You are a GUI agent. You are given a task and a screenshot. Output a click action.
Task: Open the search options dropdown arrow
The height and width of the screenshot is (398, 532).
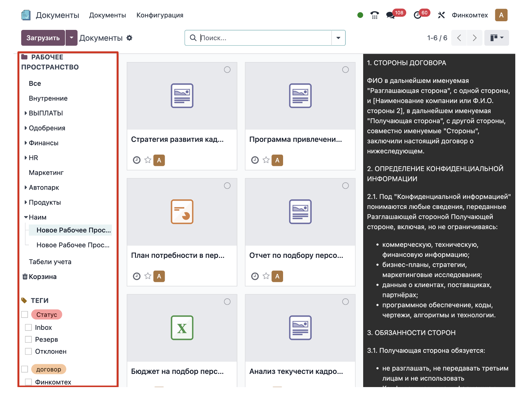click(x=338, y=38)
